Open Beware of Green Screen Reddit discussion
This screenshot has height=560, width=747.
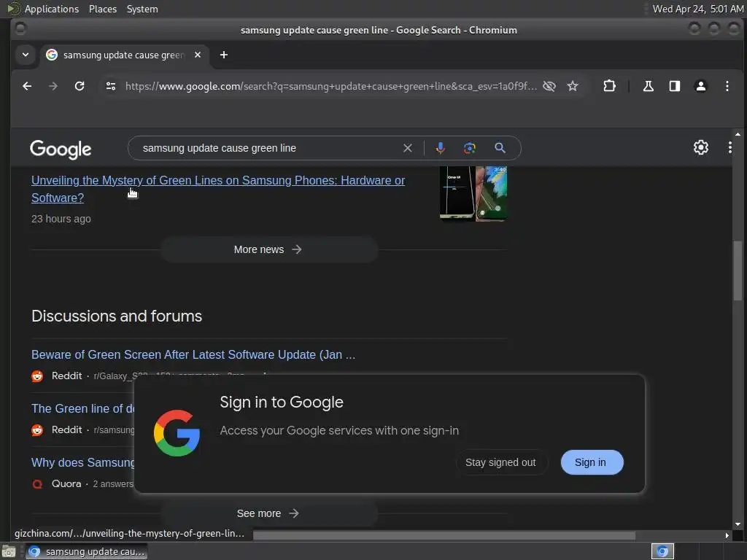(x=193, y=355)
